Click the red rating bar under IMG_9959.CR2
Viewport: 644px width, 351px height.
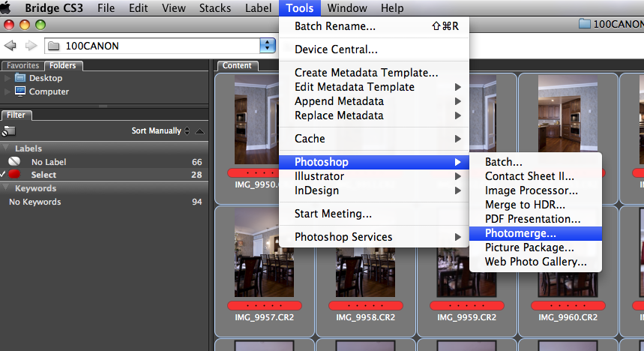(x=467, y=306)
